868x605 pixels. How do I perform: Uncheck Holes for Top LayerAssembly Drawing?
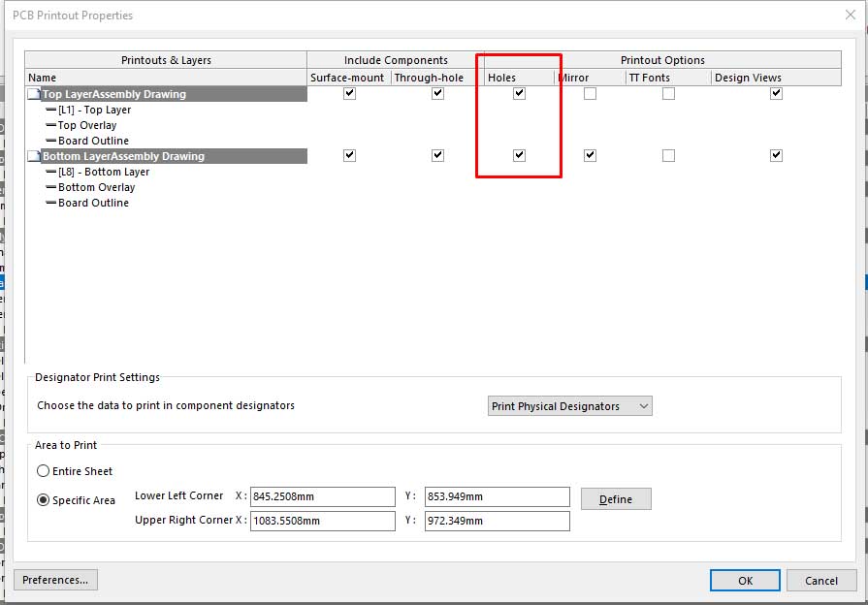click(x=519, y=94)
